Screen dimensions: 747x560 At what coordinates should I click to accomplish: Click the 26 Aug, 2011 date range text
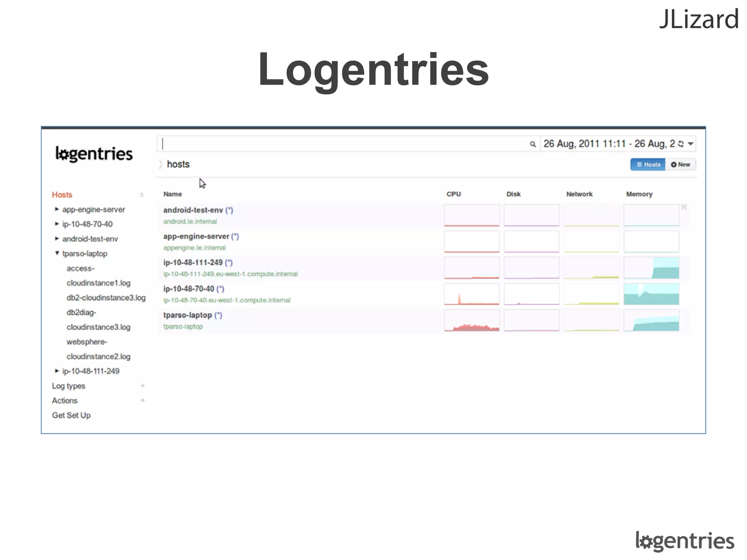coord(609,144)
